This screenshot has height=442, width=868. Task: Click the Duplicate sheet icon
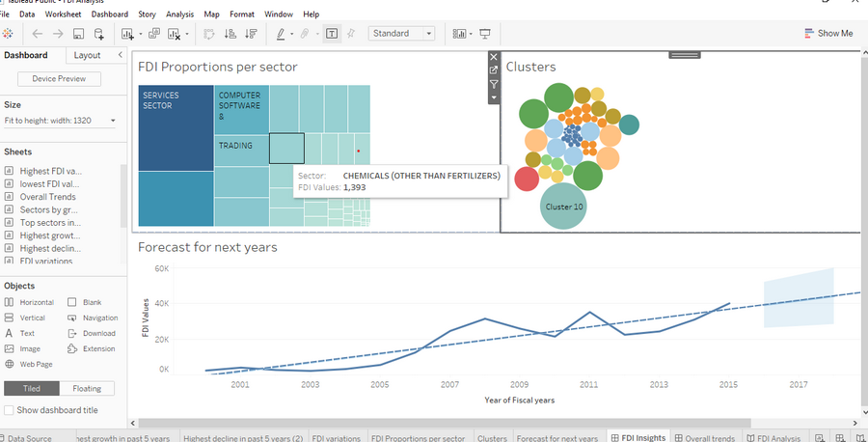[x=154, y=34]
